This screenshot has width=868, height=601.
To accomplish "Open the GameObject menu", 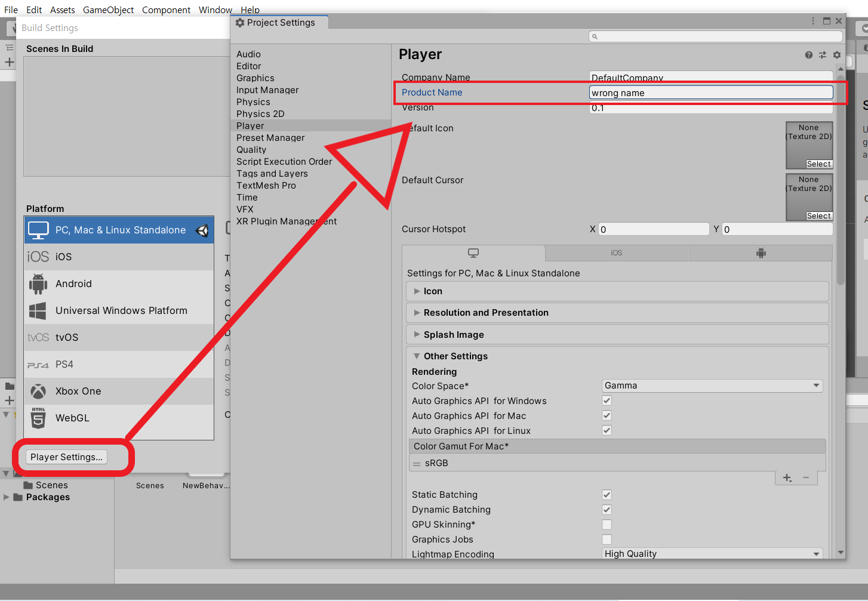I will coord(108,10).
